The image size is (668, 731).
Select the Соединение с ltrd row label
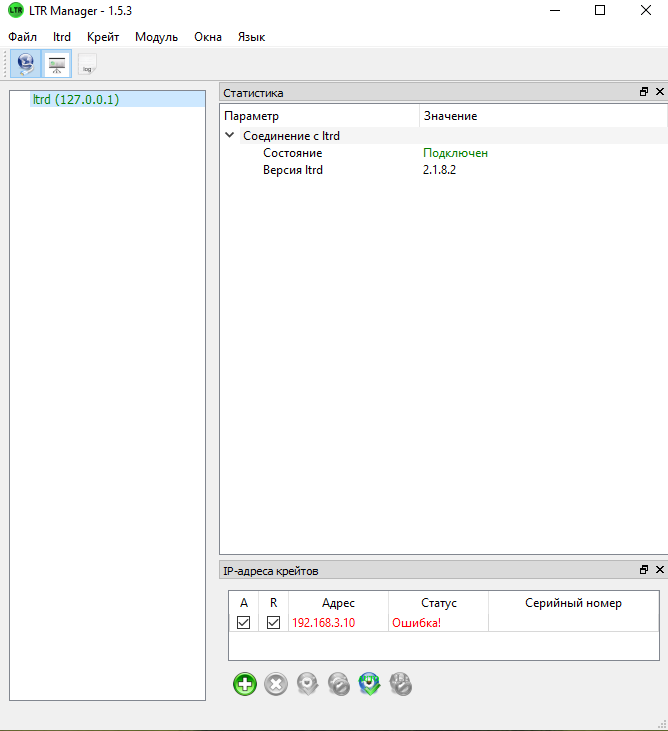[291, 136]
